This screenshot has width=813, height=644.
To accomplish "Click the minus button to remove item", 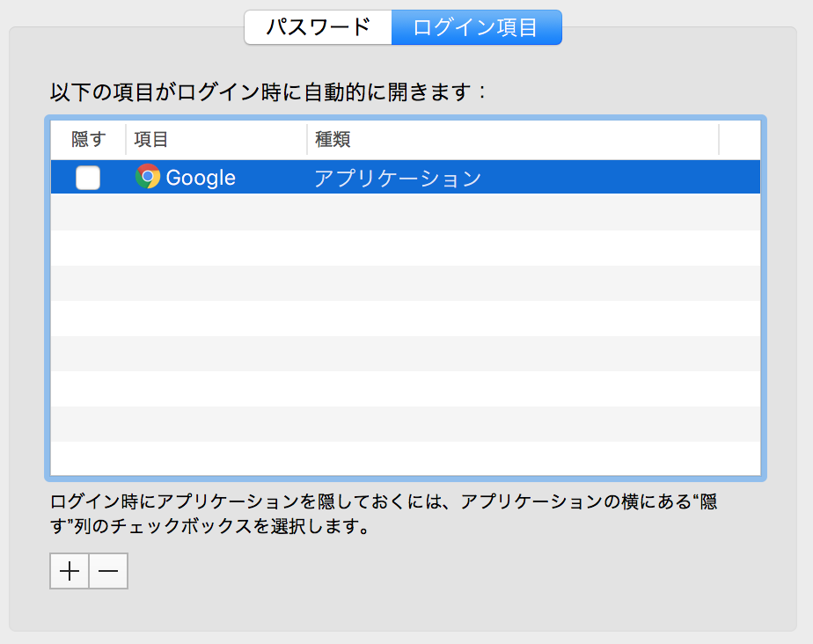I will [108, 571].
